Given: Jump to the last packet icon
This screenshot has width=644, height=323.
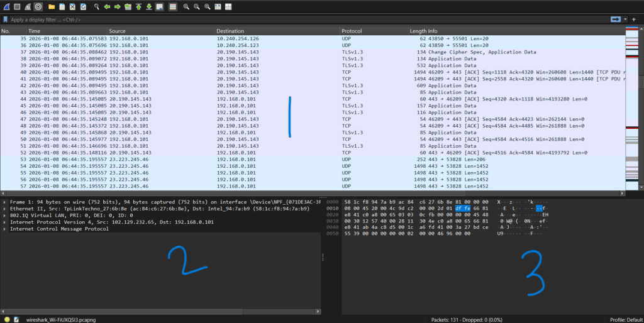Looking at the screenshot, I should 149,7.
